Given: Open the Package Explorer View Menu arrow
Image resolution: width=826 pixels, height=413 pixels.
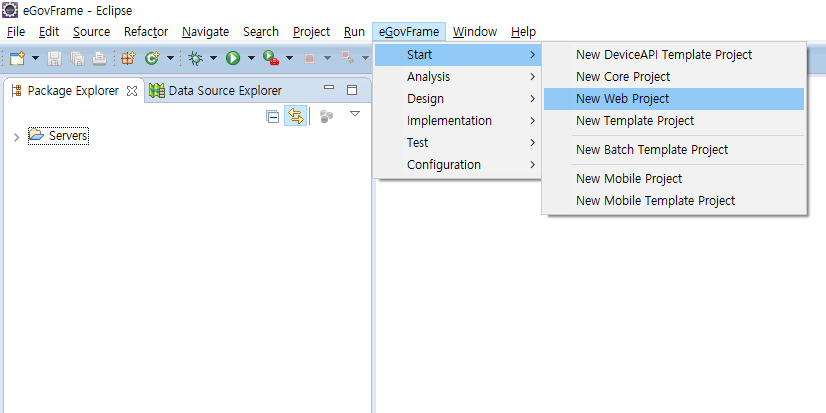Looking at the screenshot, I should point(354,114).
